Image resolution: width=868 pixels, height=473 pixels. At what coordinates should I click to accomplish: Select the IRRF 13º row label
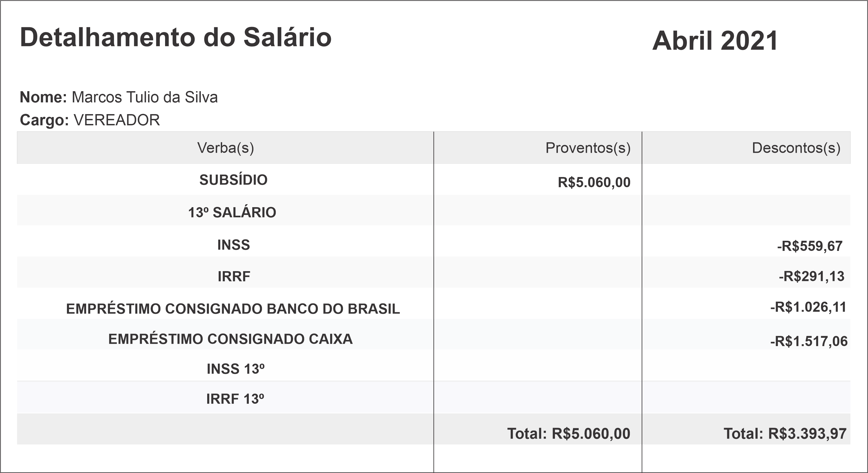(235, 399)
